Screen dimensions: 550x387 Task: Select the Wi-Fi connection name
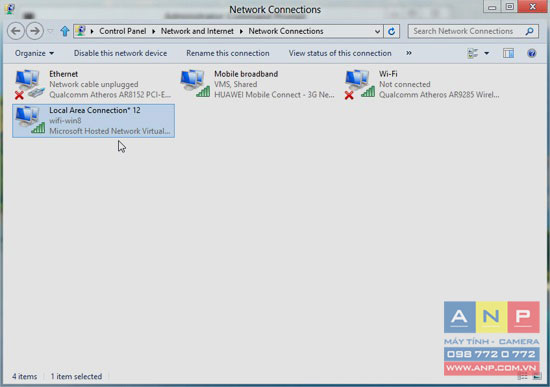[388, 74]
